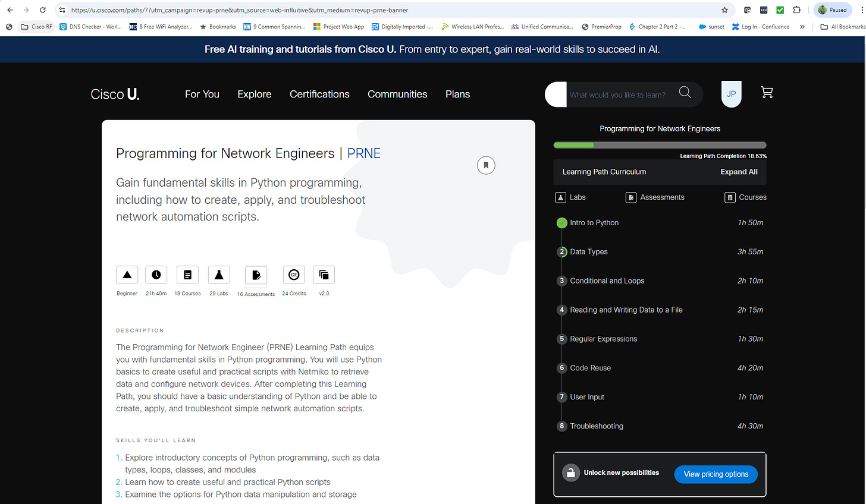Open the Cisco RF bookmarks folder

pos(36,27)
